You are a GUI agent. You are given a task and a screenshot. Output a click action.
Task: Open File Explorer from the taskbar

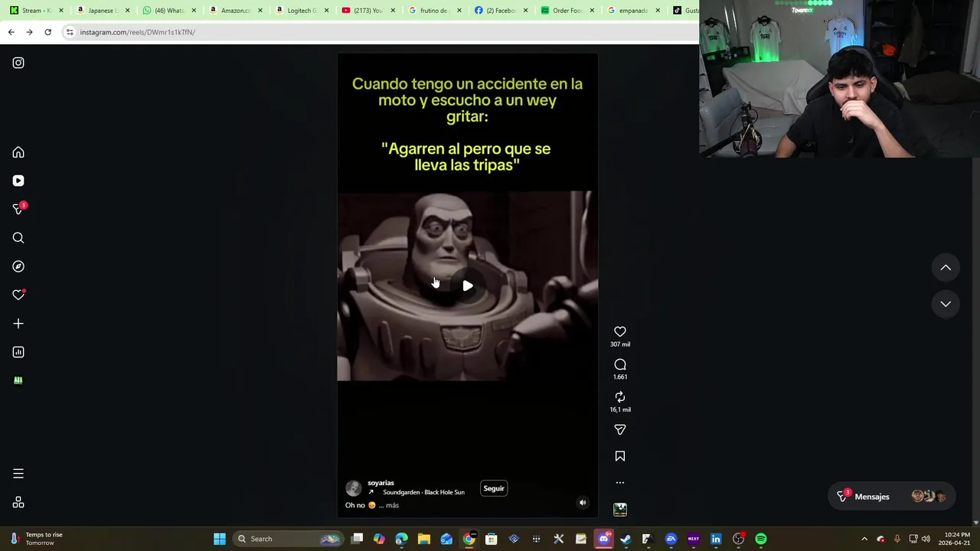[424, 539]
